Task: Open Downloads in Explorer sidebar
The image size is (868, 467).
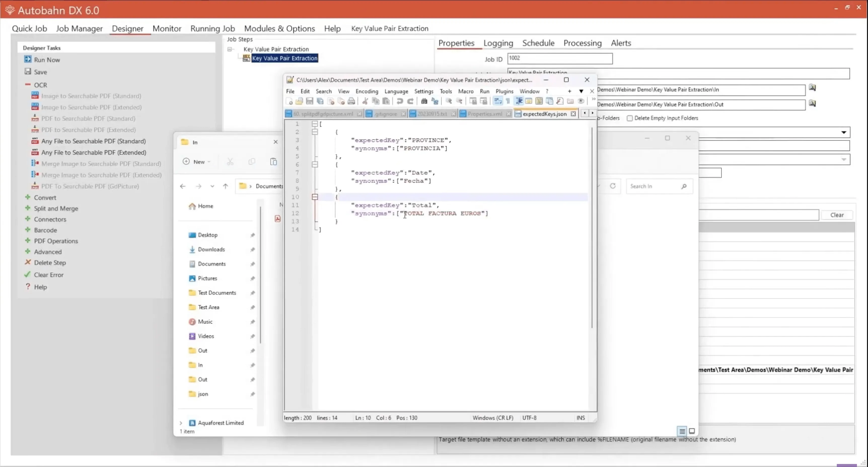Action: point(211,249)
